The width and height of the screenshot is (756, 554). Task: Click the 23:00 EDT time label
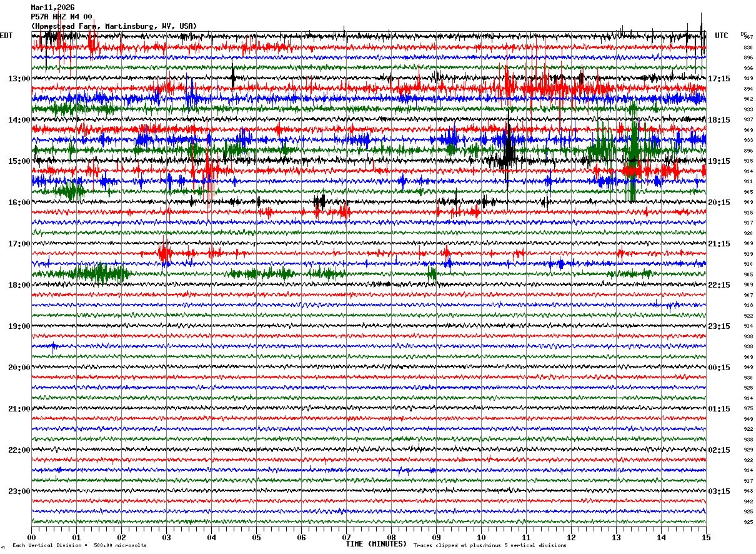pos(19,491)
